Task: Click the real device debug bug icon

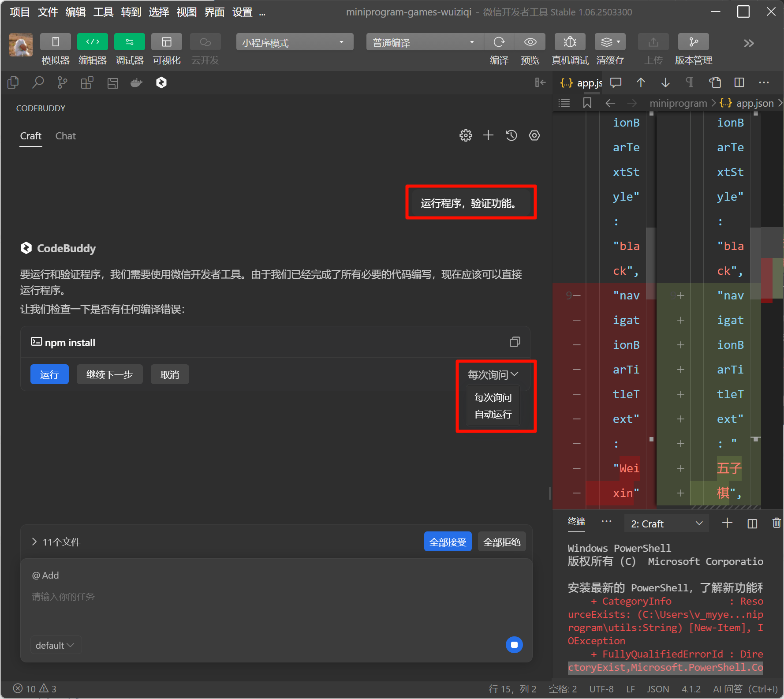Action: click(x=570, y=42)
